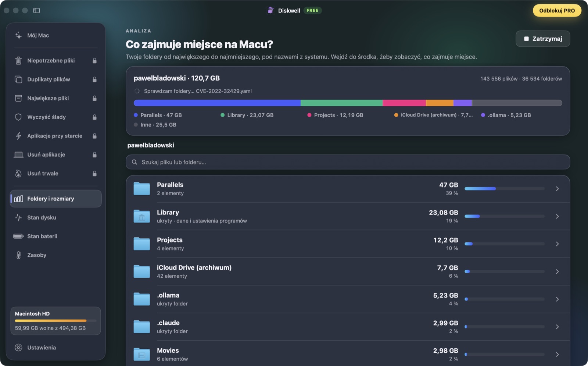Screen dimensions: 588x366
Task: Click the laptop icon for Usuń aplikacje
Action: [x=18, y=154]
